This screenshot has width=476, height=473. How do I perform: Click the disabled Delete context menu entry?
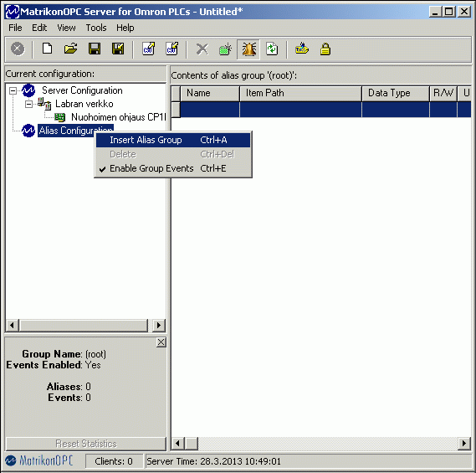[173, 154]
